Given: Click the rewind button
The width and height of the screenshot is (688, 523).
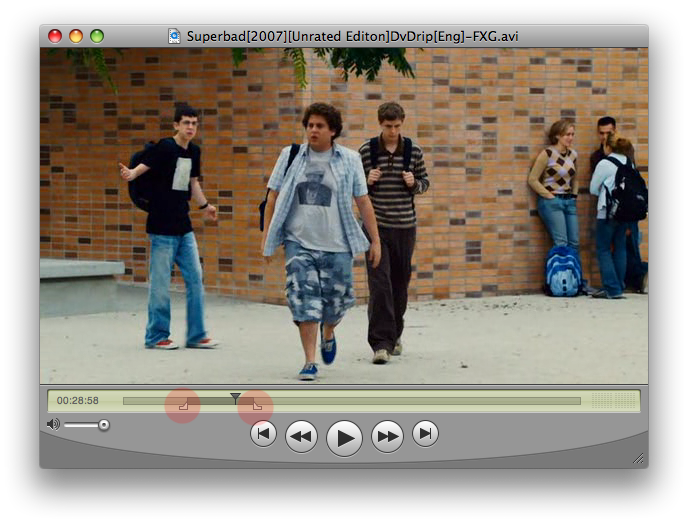Looking at the screenshot, I should tap(301, 437).
